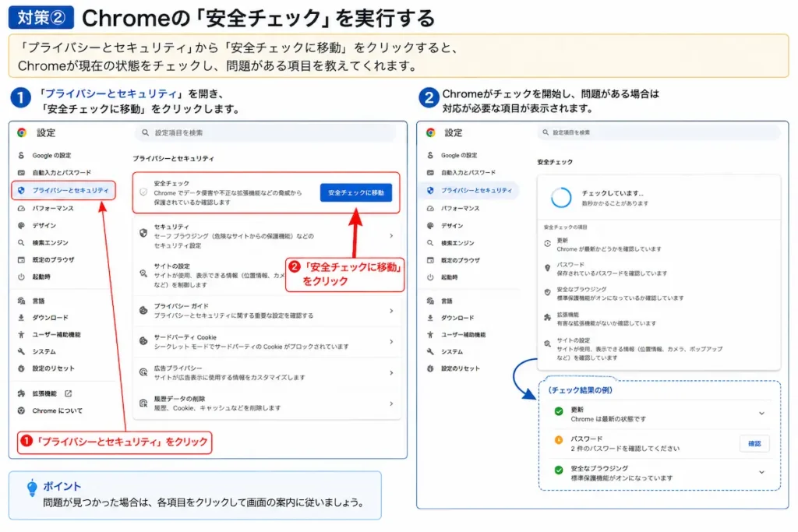Screen dimensions: 798x532
Task: Click 拡張機能 puzzle icon in safety check list
Action: [x=548, y=317]
